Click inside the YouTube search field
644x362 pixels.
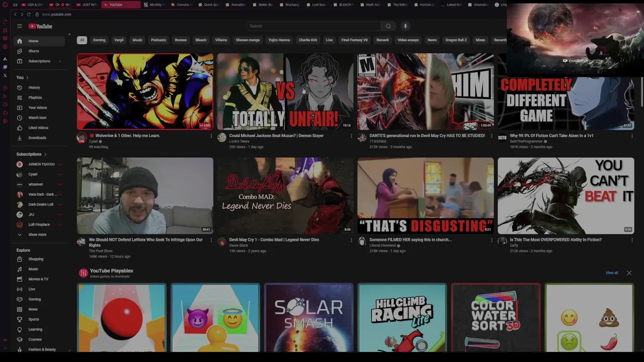click(313, 26)
